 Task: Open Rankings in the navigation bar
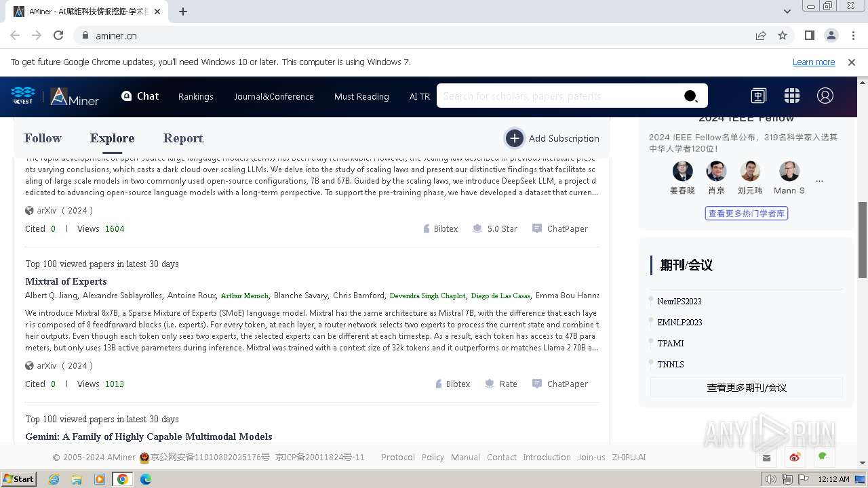point(195,96)
